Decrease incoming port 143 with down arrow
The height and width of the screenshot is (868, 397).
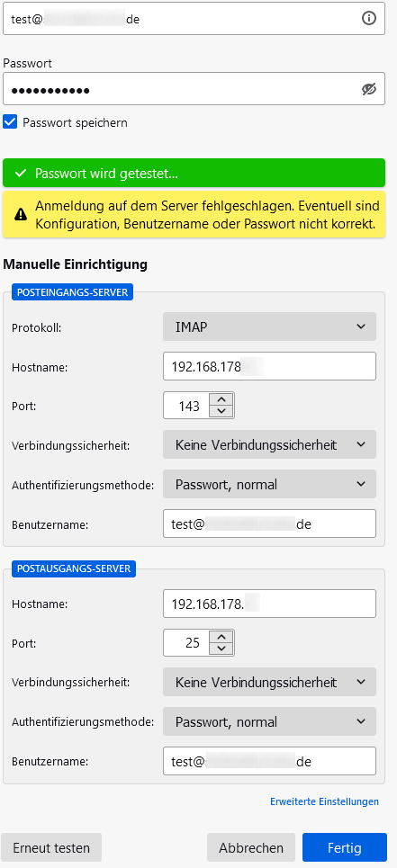click(221, 412)
